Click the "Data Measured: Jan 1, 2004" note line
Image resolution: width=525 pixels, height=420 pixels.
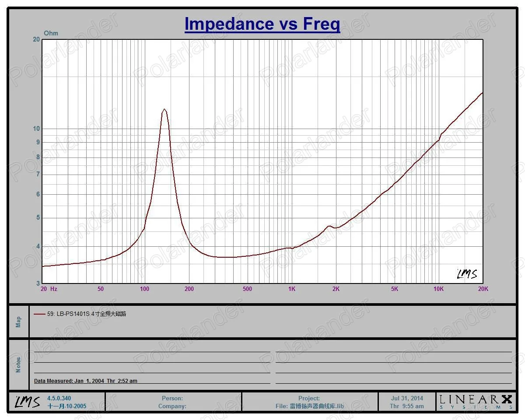tap(86, 381)
